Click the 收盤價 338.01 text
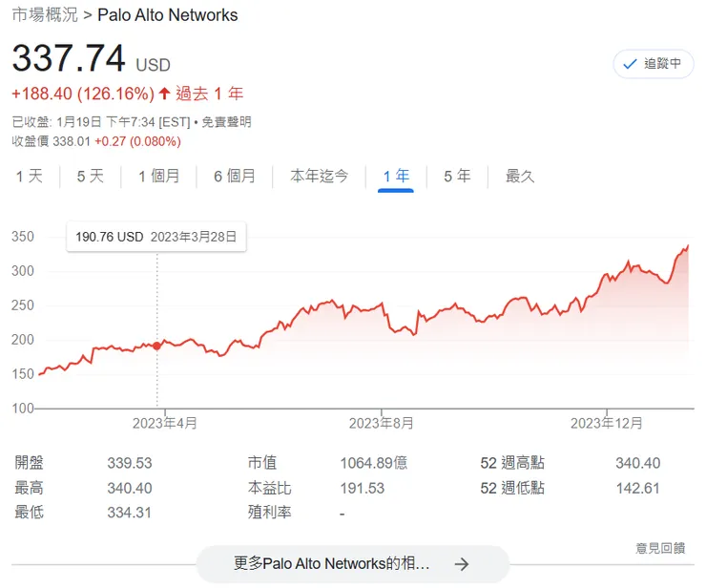Image resolution: width=706 pixels, height=588 pixels. [51, 141]
